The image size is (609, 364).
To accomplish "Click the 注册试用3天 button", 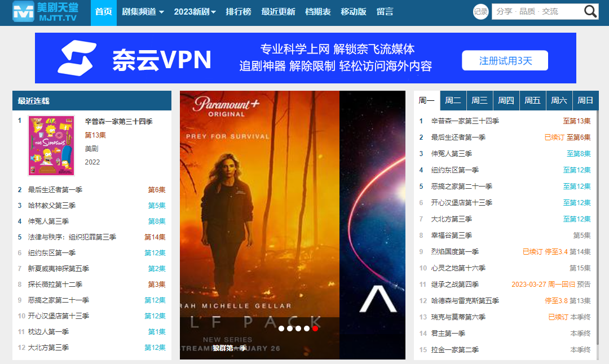I will click(505, 60).
